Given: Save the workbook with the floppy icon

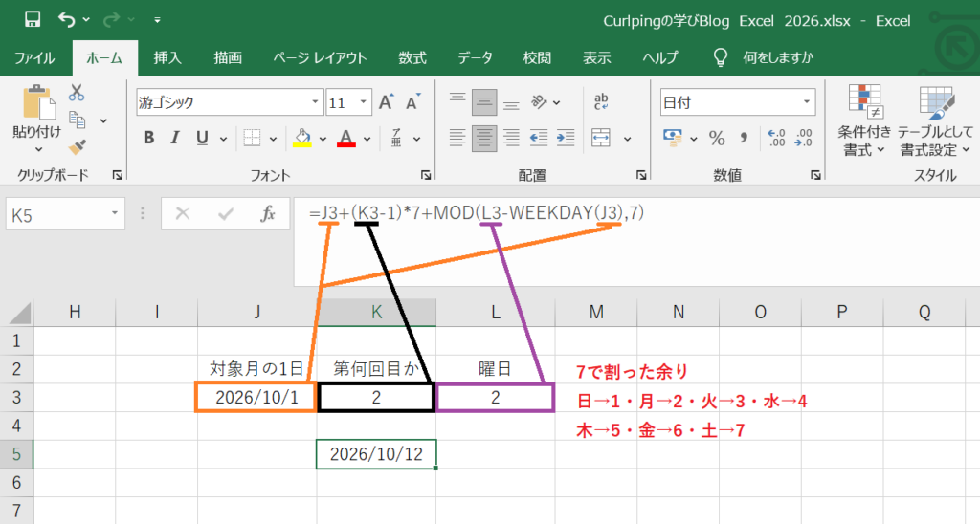Looking at the screenshot, I should coord(33,20).
